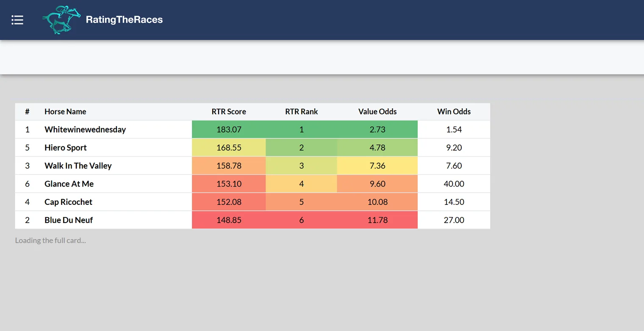644x331 pixels.
Task: Open the hamburger menu icon
Action: (17, 20)
